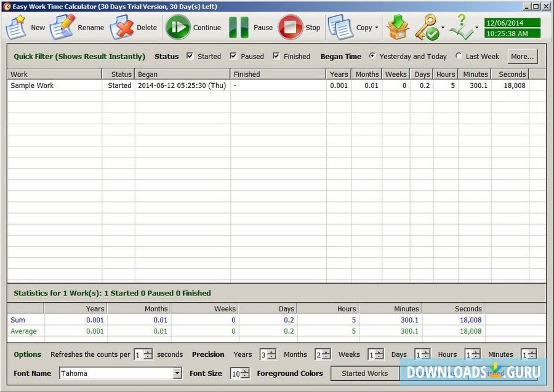
Task: Sort by the Years column header in work list
Action: 339,74
